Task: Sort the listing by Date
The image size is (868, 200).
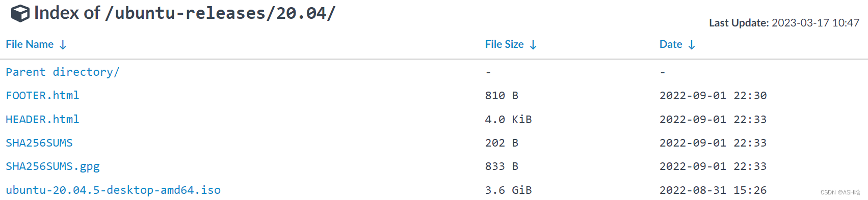Action: coord(671,44)
